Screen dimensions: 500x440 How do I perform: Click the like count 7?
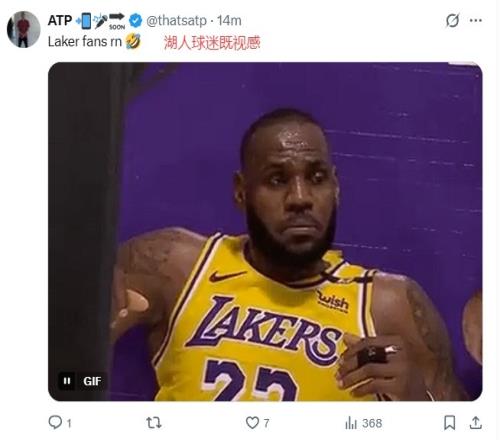[x=266, y=423]
